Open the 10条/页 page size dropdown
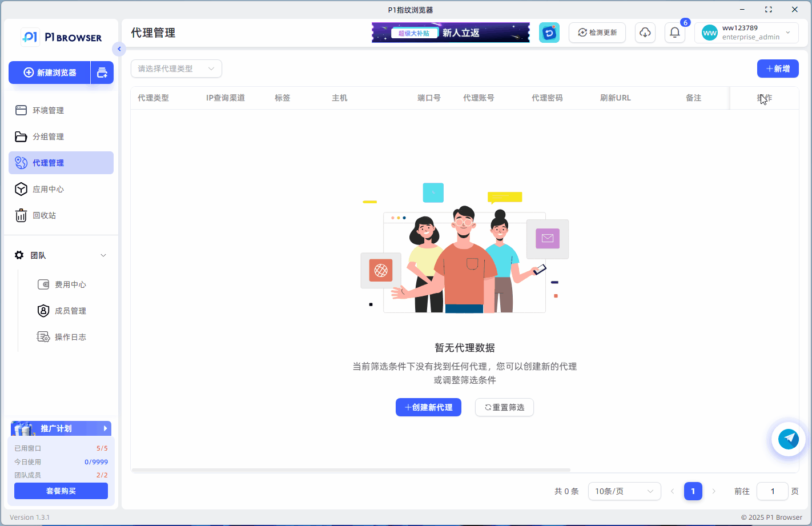812x526 pixels. [625, 491]
